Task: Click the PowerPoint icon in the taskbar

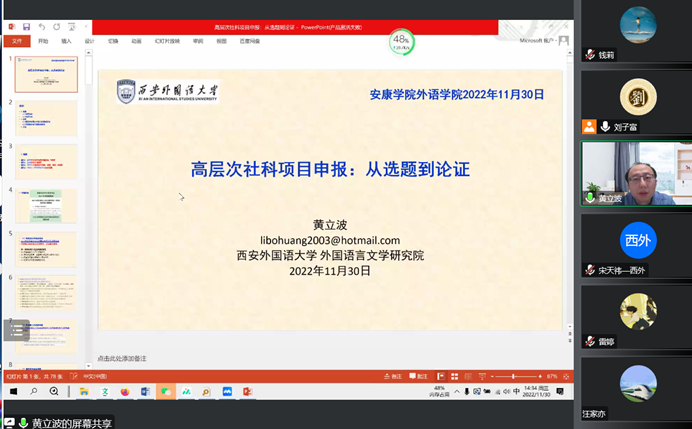Action: (247, 392)
